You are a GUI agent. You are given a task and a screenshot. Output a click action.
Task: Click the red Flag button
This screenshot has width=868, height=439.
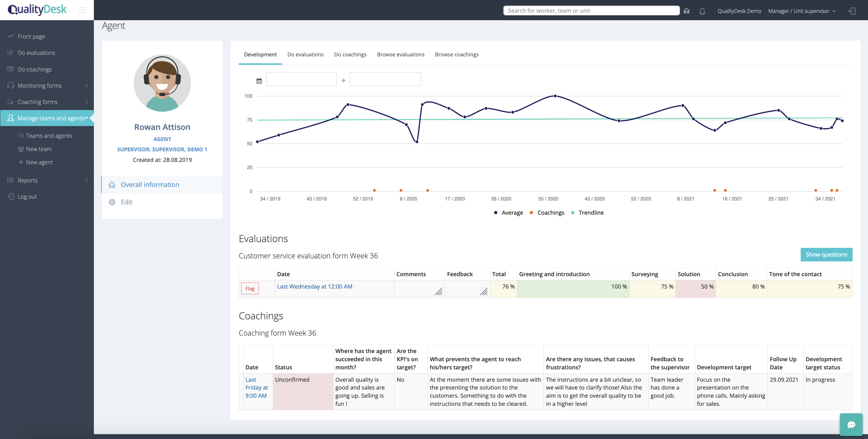pos(250,289)
